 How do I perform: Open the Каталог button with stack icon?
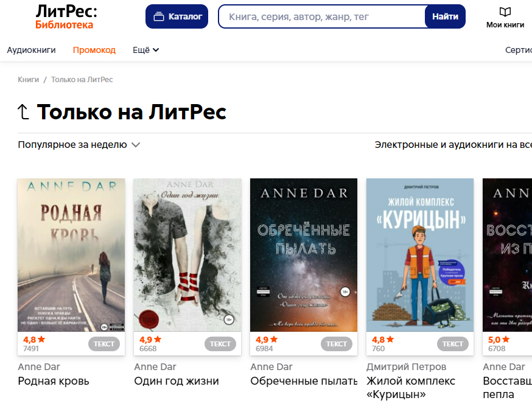tap(177, 16)
